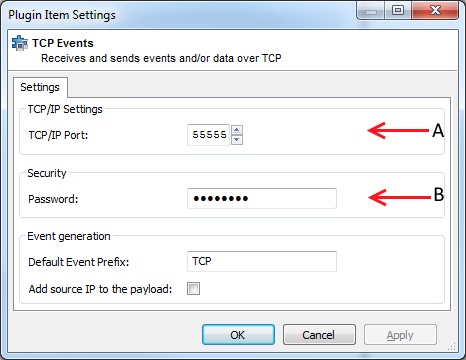This screenshot has height=360, width=466.
Task: Maximize the Plugin Item Settings window
Action: tap(398, 11)
